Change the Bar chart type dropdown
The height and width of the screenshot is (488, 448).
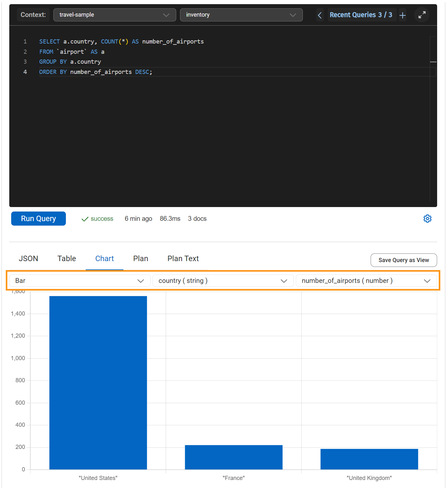point(79,281)
